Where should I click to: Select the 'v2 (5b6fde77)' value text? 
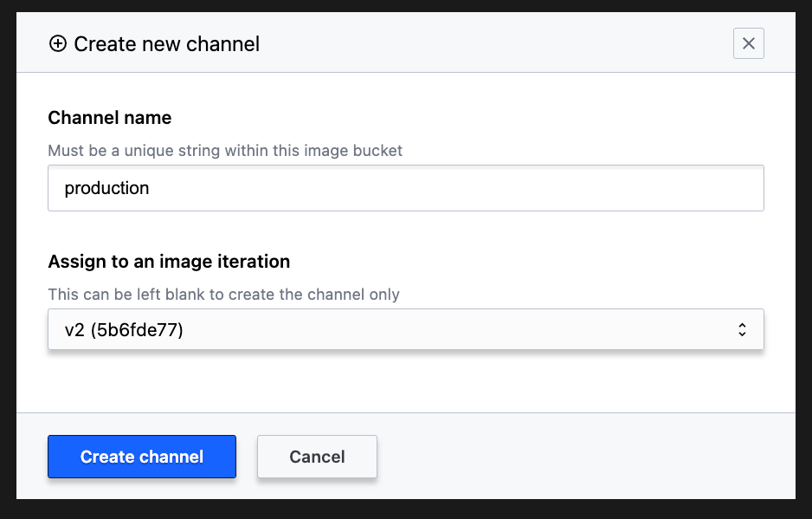click(x=124, y=329)
